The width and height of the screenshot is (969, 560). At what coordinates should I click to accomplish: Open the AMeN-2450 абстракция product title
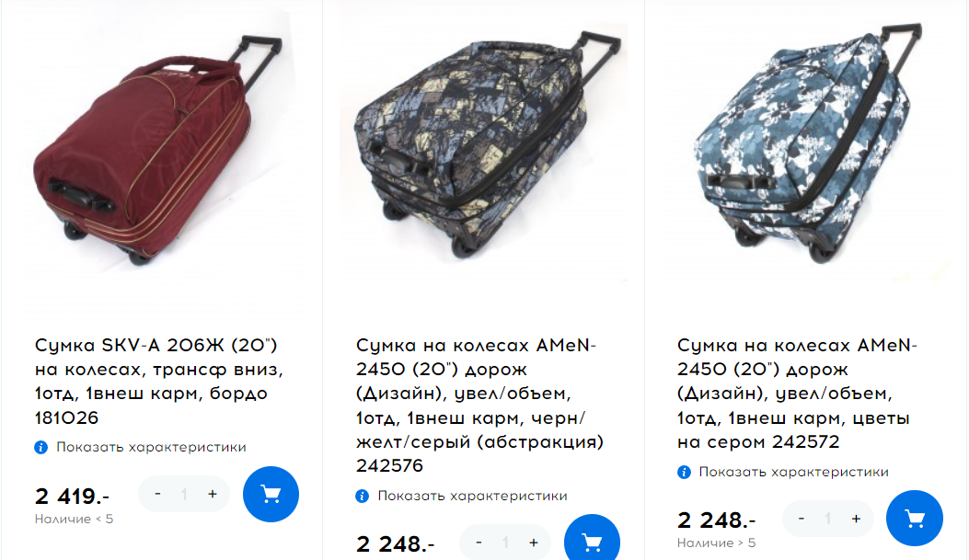479,405
